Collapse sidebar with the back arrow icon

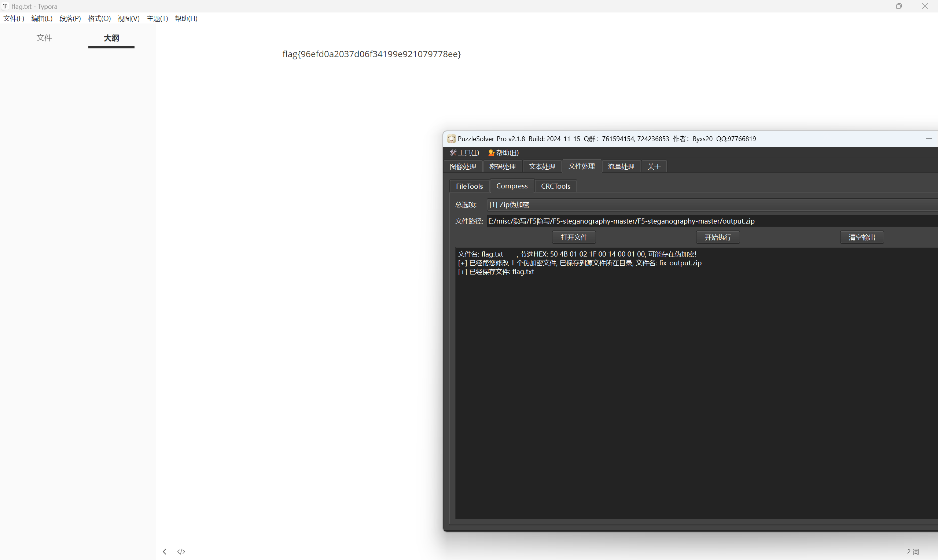[x=165, y=551]
